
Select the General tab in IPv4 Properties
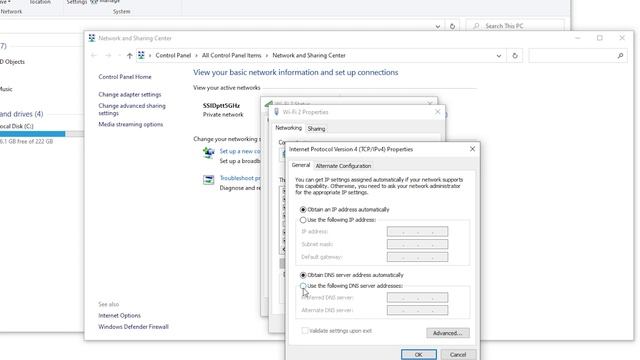301,165
